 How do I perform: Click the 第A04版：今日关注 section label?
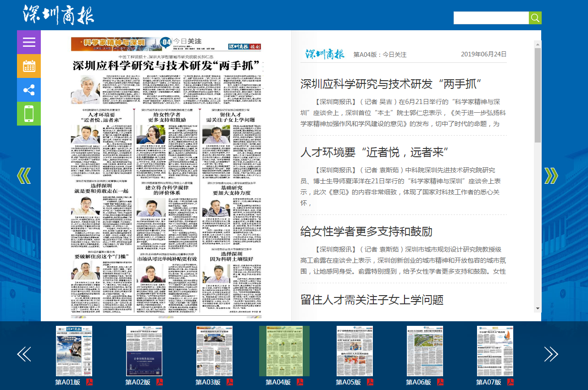pos(380,55)
